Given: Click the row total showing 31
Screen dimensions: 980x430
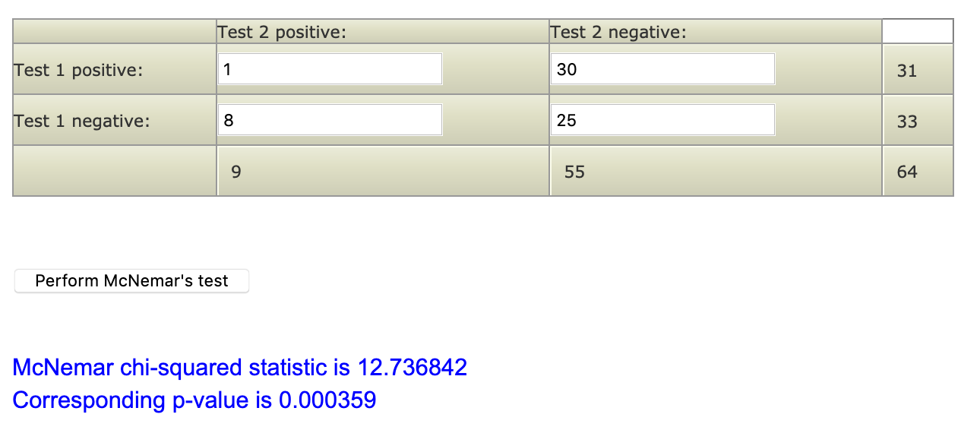Looking at the screenshot, I should point(907,71).
